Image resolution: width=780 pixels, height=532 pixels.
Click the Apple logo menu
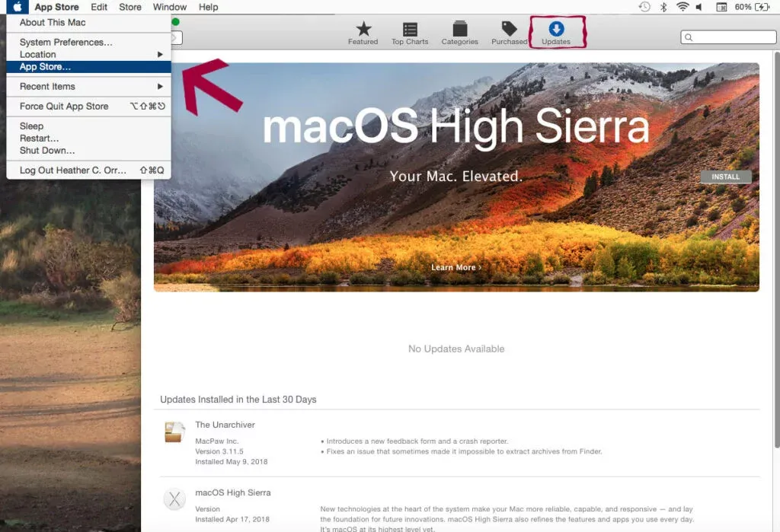coord(17,7)
